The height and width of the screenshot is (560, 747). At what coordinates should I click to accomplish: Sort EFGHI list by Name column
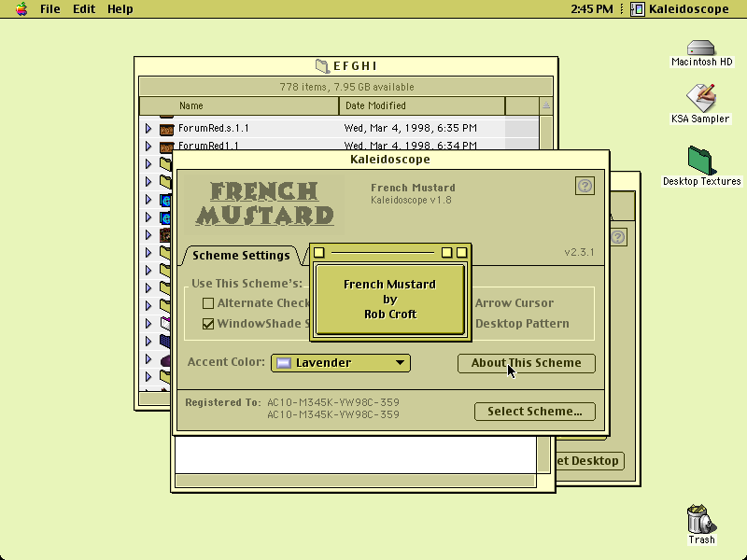click(x=239, y=105)
